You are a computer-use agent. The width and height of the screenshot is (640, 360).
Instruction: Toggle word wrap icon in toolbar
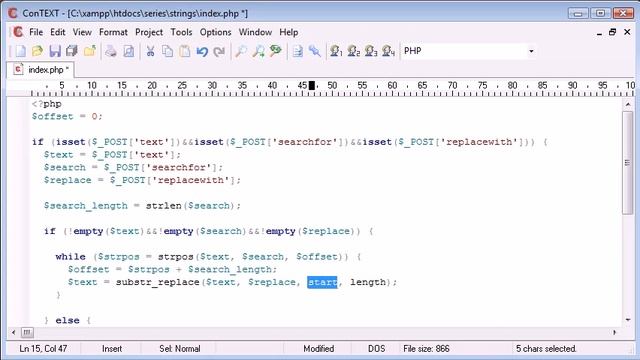pyautogui.click(x=298, y=51)
